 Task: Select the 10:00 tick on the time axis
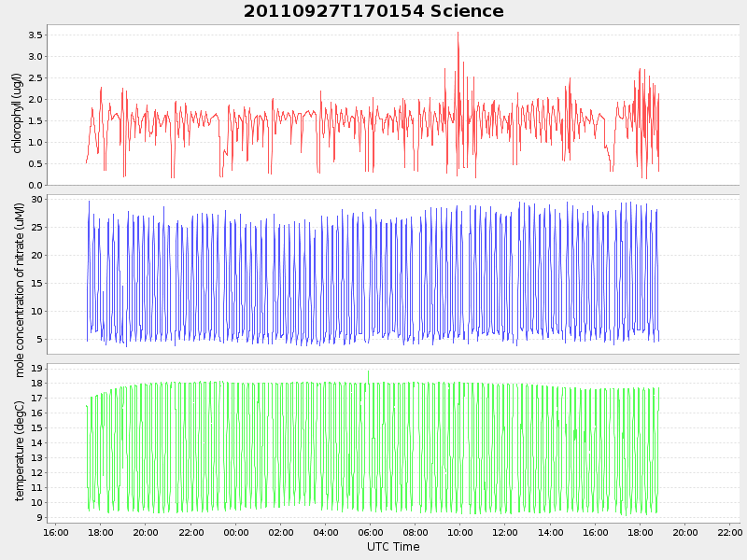[x=459, y=533]
